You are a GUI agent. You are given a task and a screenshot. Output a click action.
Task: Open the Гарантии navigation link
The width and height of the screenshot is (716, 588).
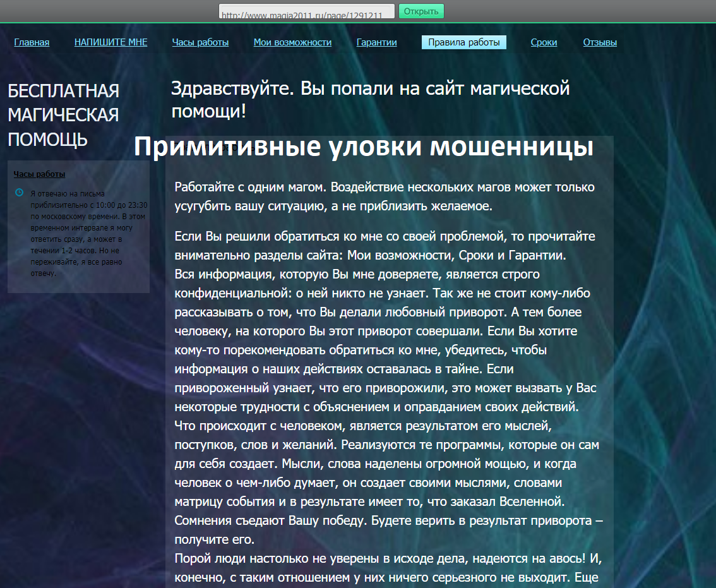(x=376, y=42)
